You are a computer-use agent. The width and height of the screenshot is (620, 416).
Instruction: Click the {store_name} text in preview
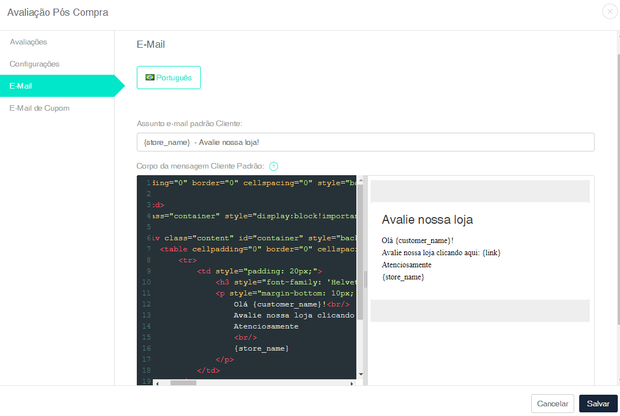tap(403, 277)
